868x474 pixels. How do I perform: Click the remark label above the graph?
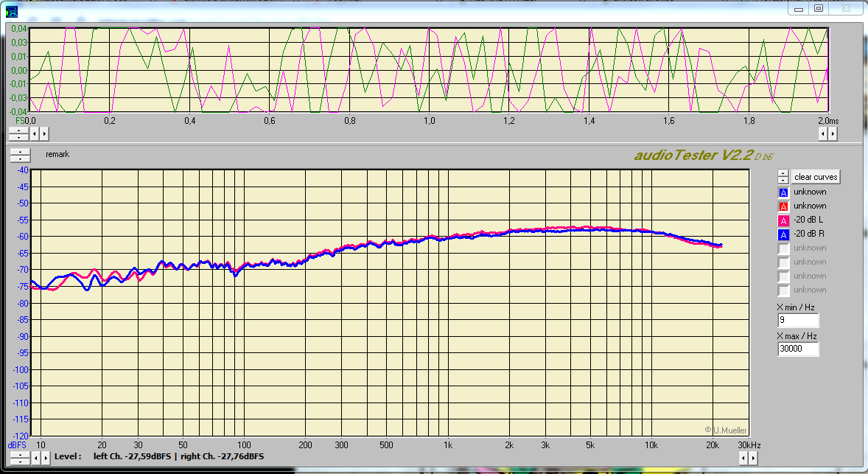(x=57, y=155)
